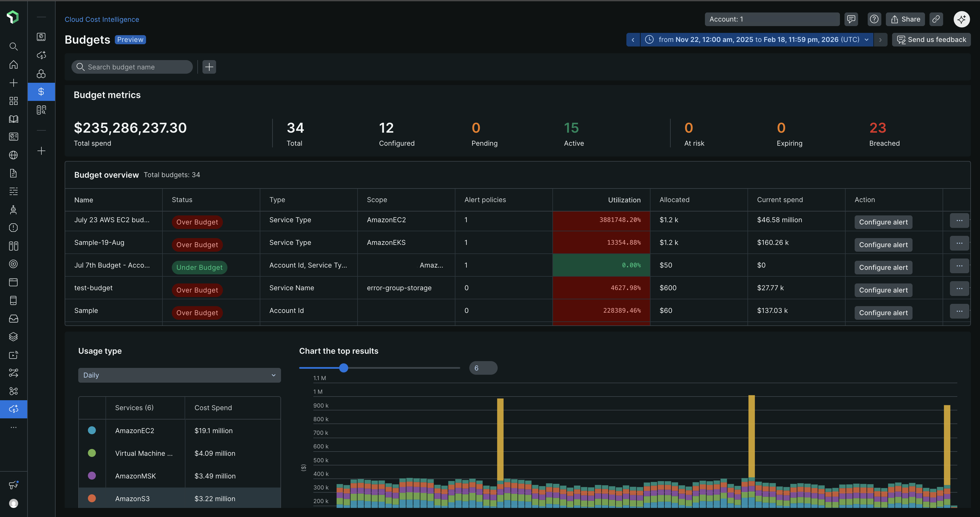Open the help question-mark icon in the top bar

click(874, 19)
